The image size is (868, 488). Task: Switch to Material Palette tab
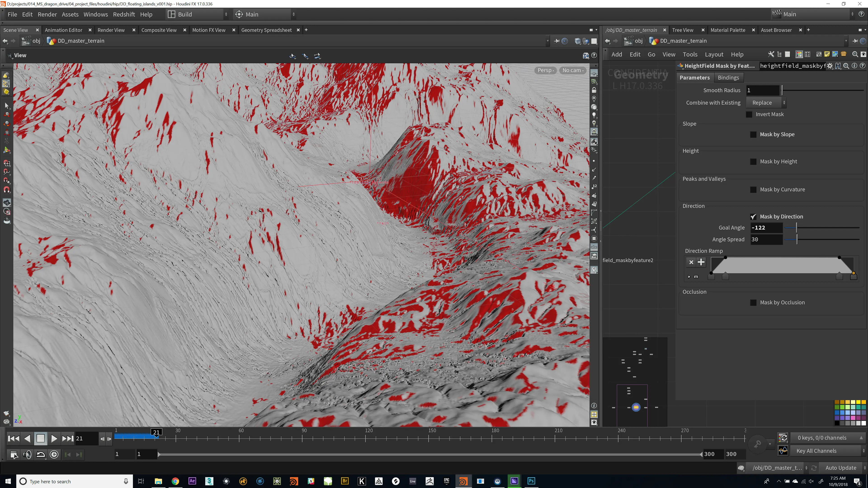pos(727,30)
